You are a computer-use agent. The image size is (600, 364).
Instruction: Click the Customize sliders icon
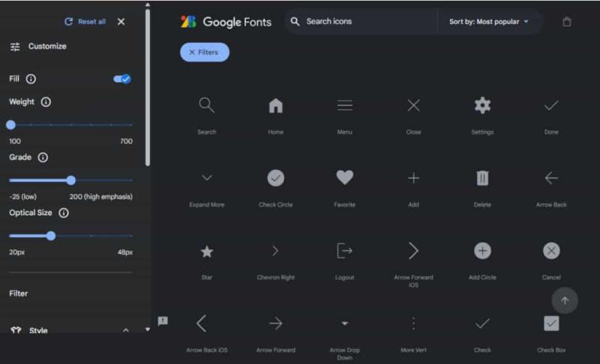point(15,46)
